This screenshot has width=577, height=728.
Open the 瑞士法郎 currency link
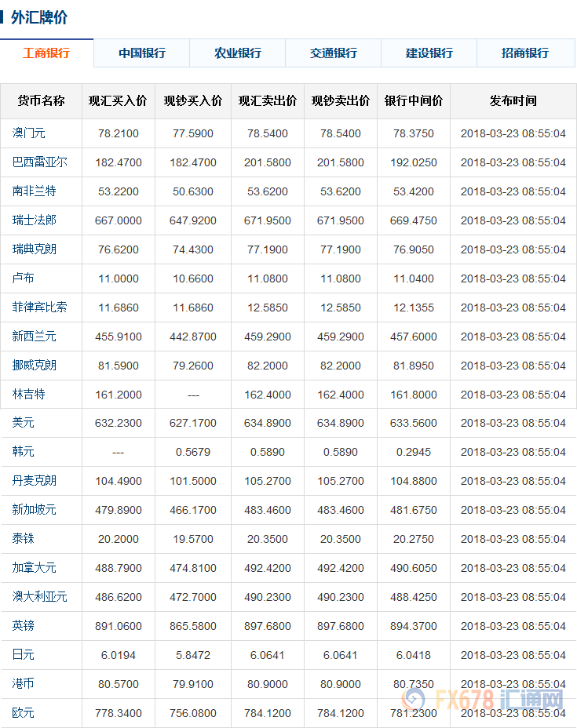pyautogui.click(x=34, y=220)
